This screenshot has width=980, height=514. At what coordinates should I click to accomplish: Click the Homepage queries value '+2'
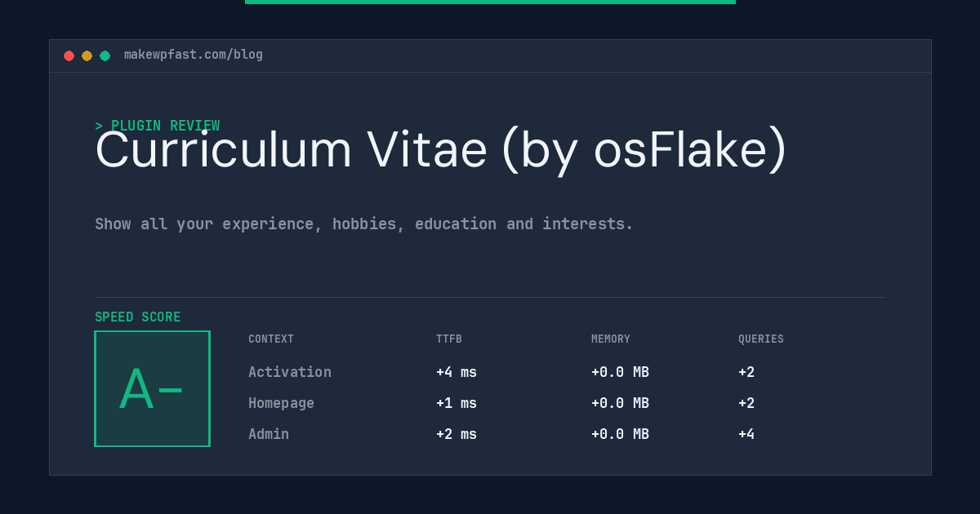point(746,403)
